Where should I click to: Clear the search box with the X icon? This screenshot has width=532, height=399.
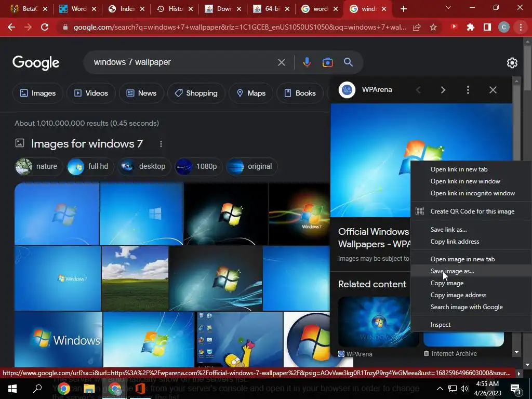[282, 62]
